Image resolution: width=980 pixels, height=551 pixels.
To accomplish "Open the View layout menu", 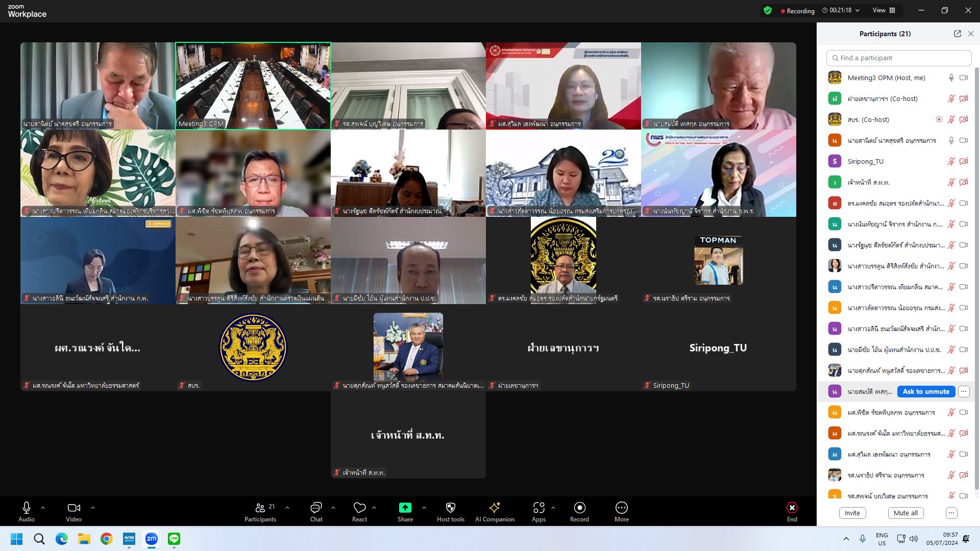I will click(884, 10).
